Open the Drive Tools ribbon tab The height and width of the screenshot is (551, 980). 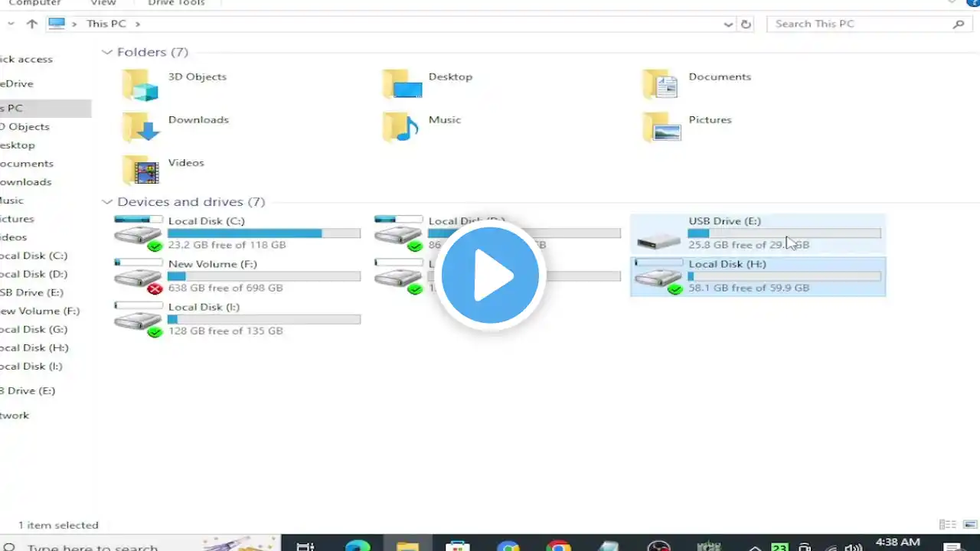pyautogui.click(x=176, y=3)
